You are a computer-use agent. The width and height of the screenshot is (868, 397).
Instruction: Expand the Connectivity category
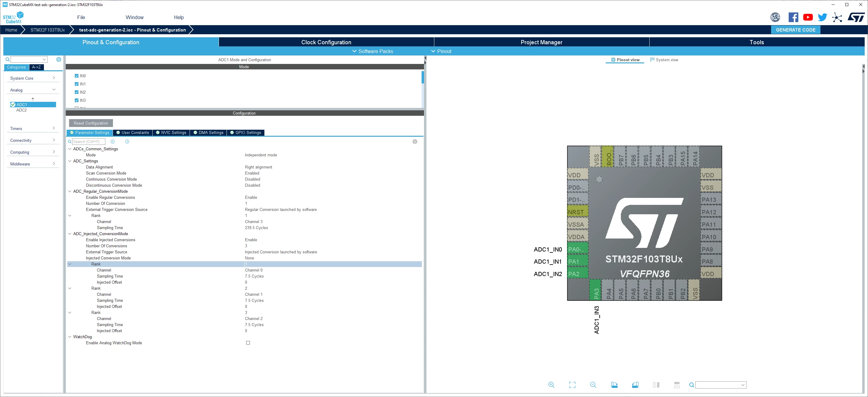[x=33, y=140]
